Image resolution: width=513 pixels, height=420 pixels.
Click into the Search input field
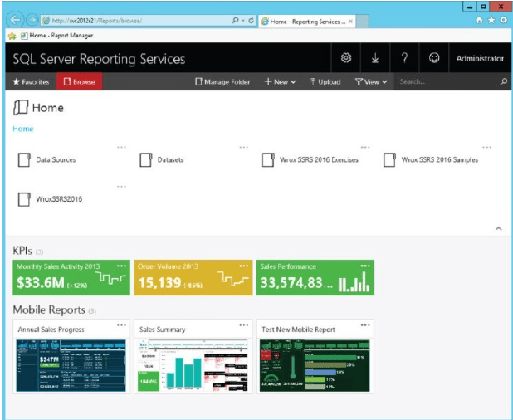click(x=447, y=81)
